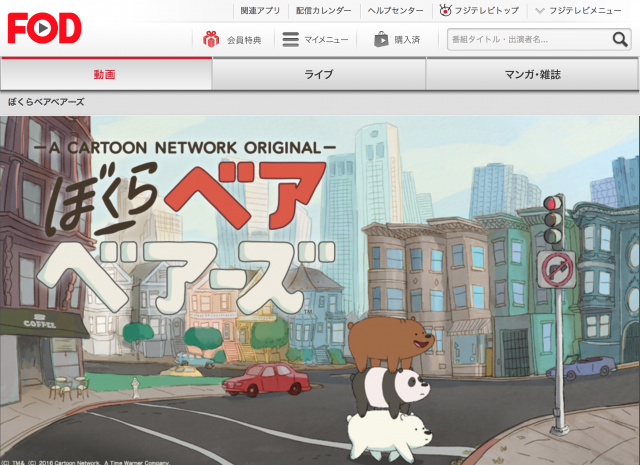The height and width of the screenshot is (465, 640).
Task: Click the ぼくらベアベアーズ breadcrumb title
Action: click(46, 102)
